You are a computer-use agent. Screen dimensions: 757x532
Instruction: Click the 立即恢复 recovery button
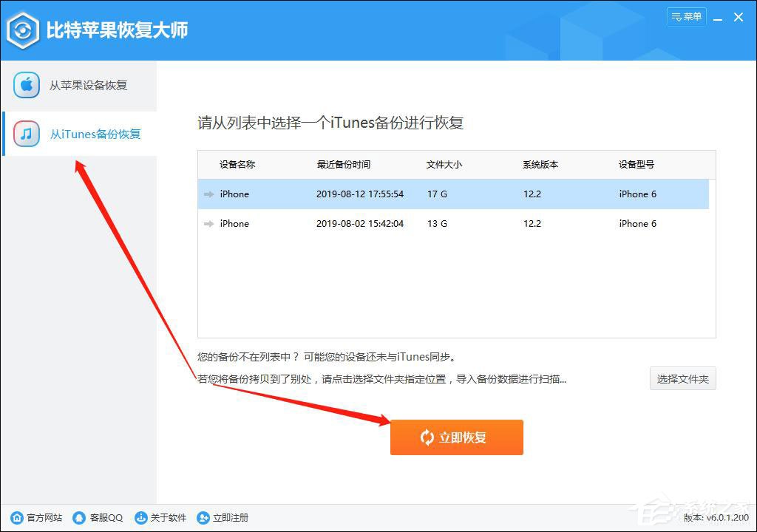[456, 437]
